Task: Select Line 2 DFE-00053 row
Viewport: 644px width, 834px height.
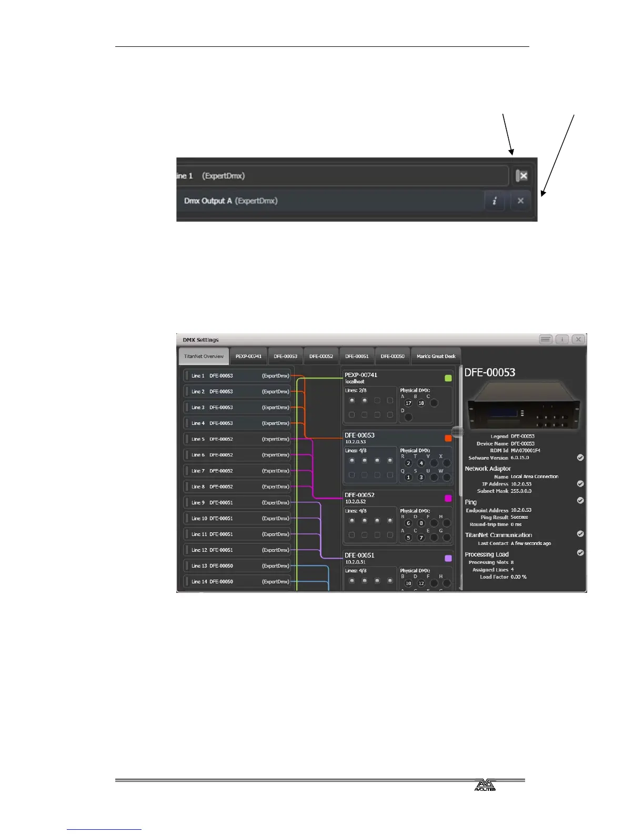Action: point(237,391)
